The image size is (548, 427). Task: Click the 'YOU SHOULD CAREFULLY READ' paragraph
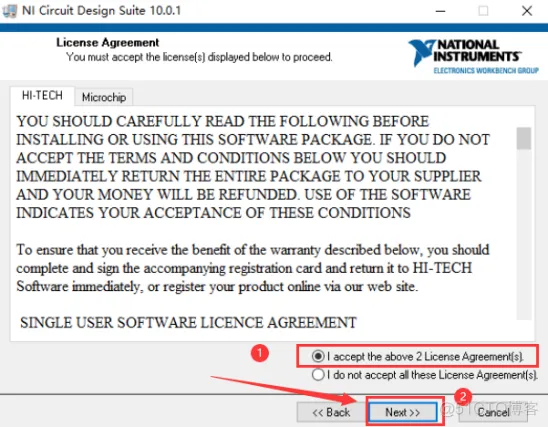[253, 167]
